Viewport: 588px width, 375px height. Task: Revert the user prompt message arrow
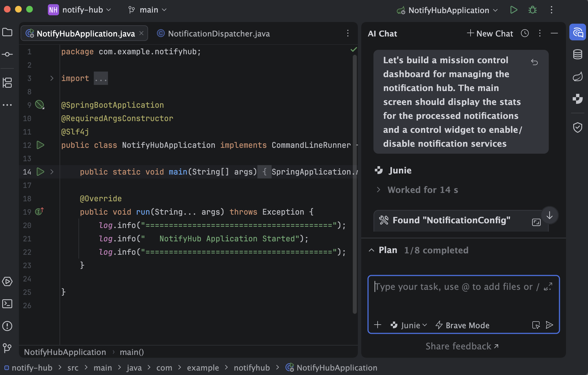click(534, 62)
